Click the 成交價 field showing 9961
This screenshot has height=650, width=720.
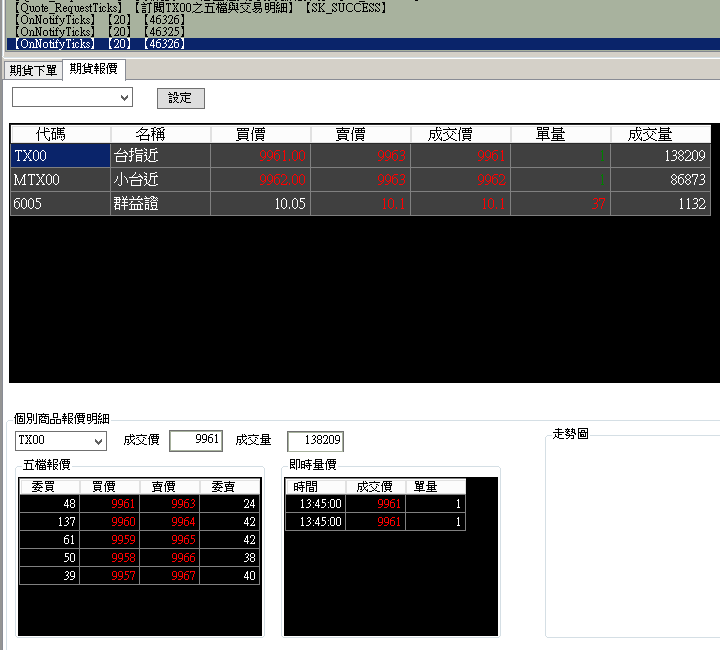click(x=196, y=440)
